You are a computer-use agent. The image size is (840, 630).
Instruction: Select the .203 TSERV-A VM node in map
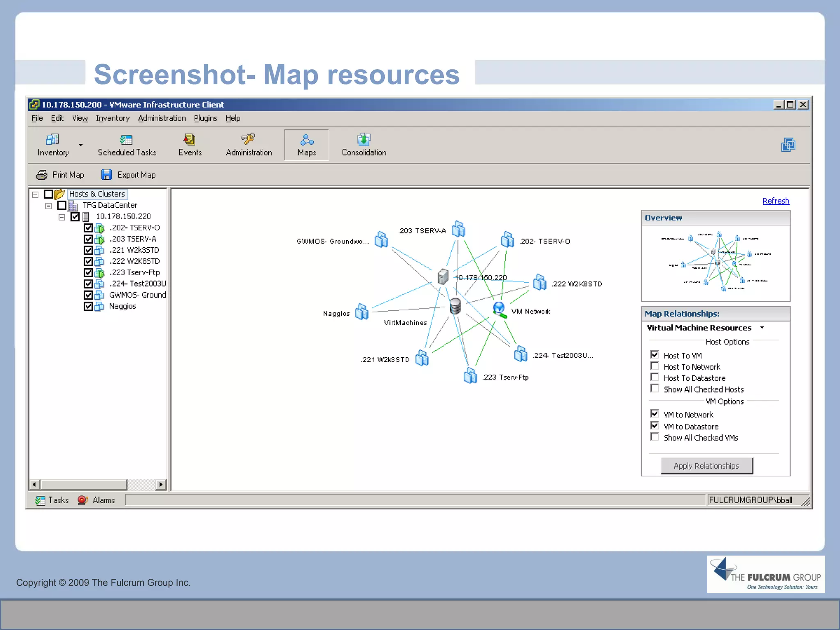[459, 229]
